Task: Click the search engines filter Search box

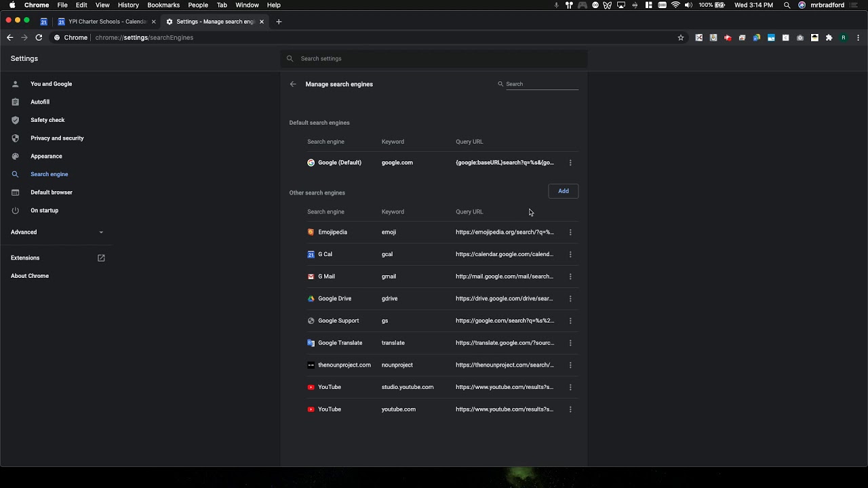Action: tap(541, 84)
